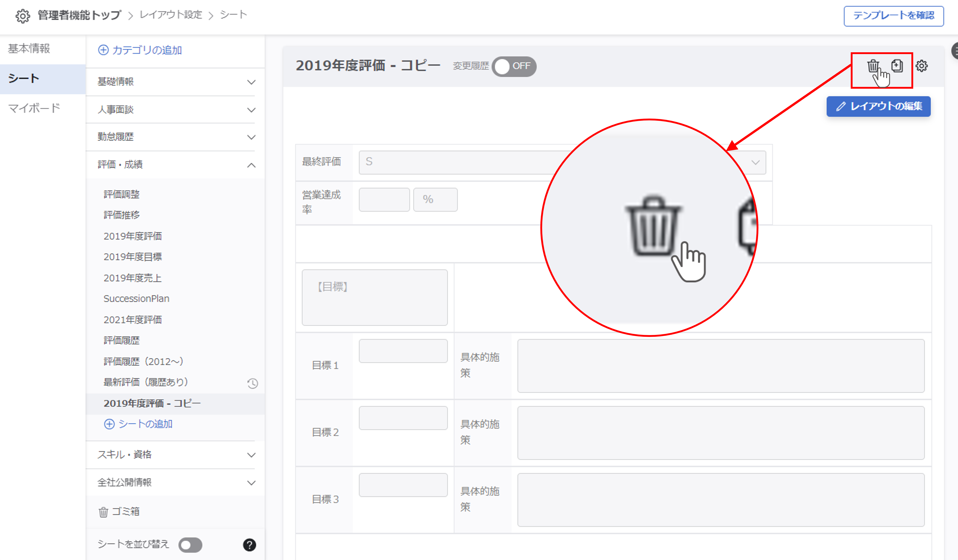Click the duplicate sheet icon
The width and height of the screenshot is (958, 560).
[897, 66]
